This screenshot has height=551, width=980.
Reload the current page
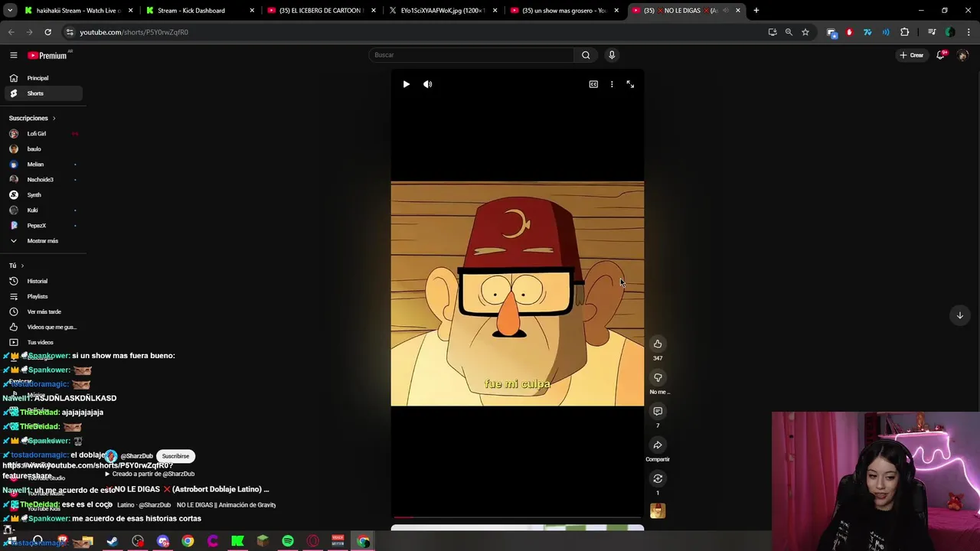(x=47, y=32)
